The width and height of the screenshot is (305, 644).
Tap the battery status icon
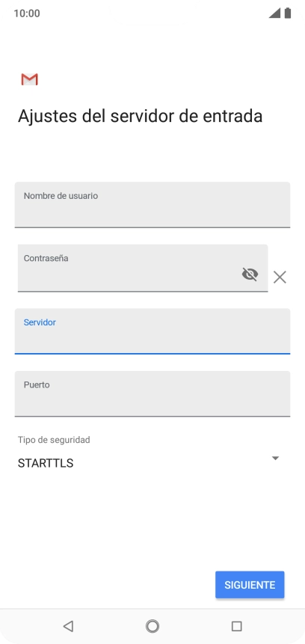pos(288,13)
